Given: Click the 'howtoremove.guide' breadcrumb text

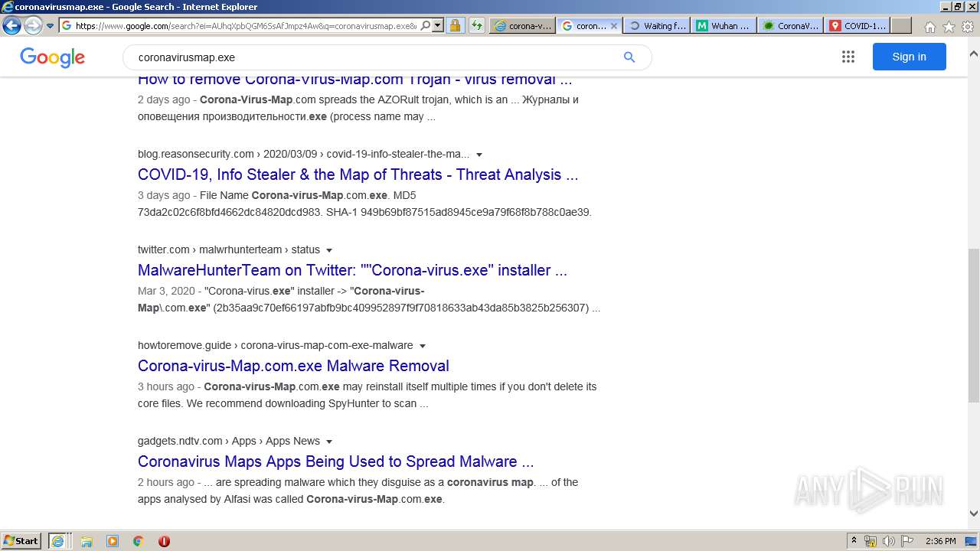Looking at the screenshot, I should (185, 345).
